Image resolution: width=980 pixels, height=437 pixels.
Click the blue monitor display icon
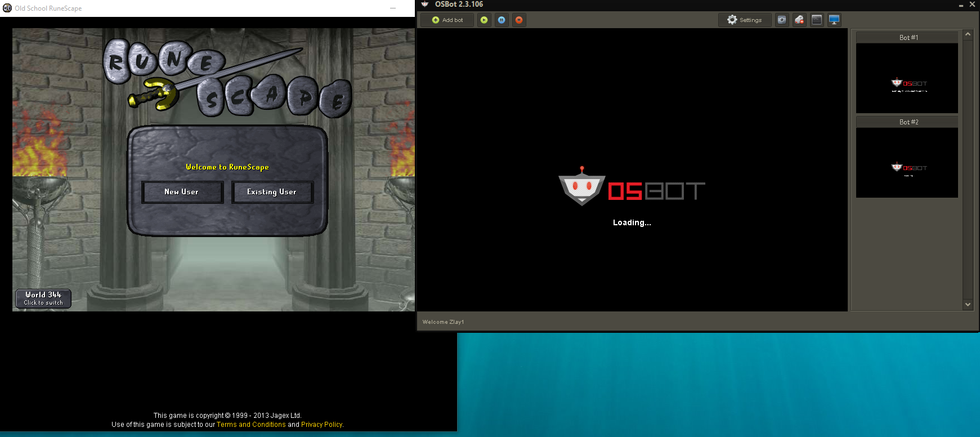[834, 20]
